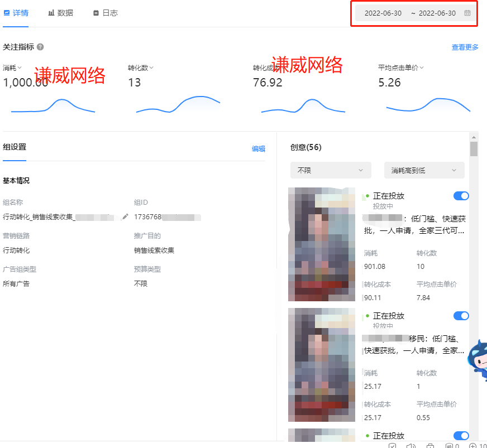Click the 平均点击单价 trend sparkline chart
Viewport: 487px width, 448px height.
(x=428, y=105)
